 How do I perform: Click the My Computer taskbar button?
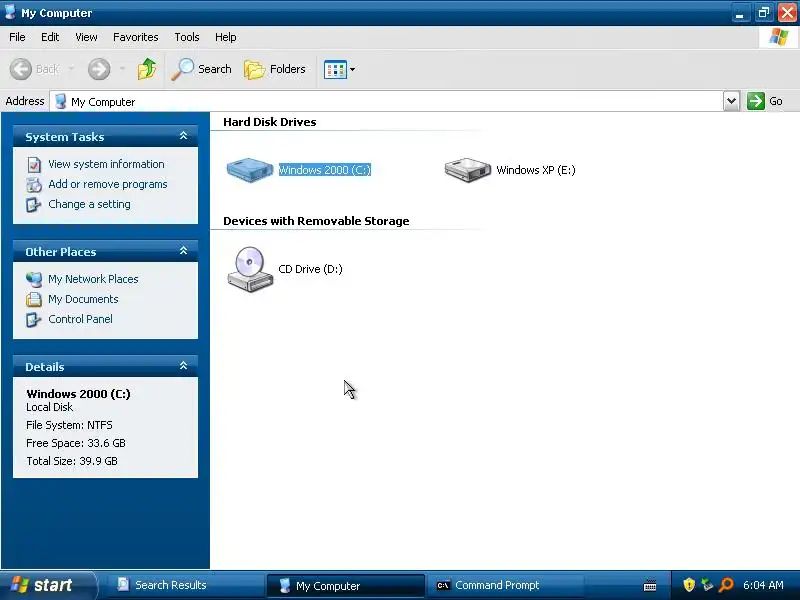[x=345, y=586]
